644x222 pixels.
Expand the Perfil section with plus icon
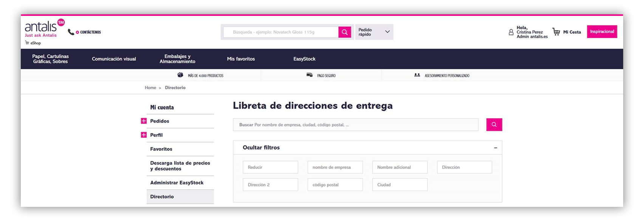(x=144, y=135)
